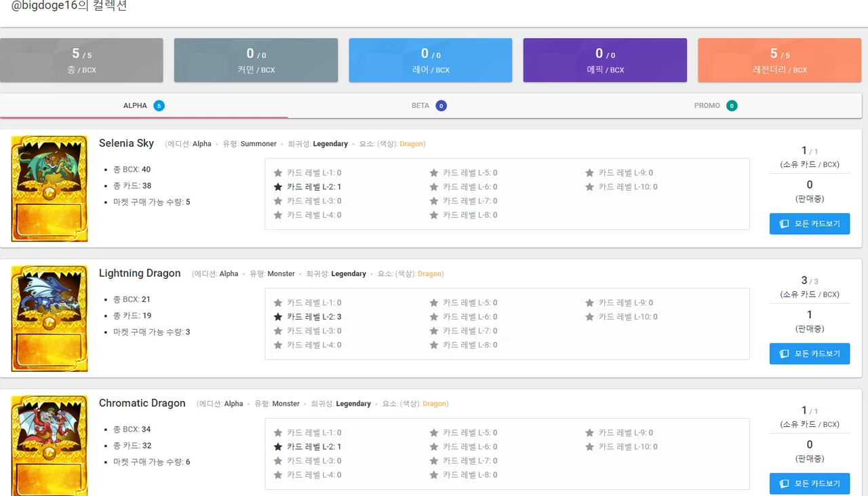Select the Epic (에픽) summary card
This screenshot has width=868, height=496.
[605, 60]
